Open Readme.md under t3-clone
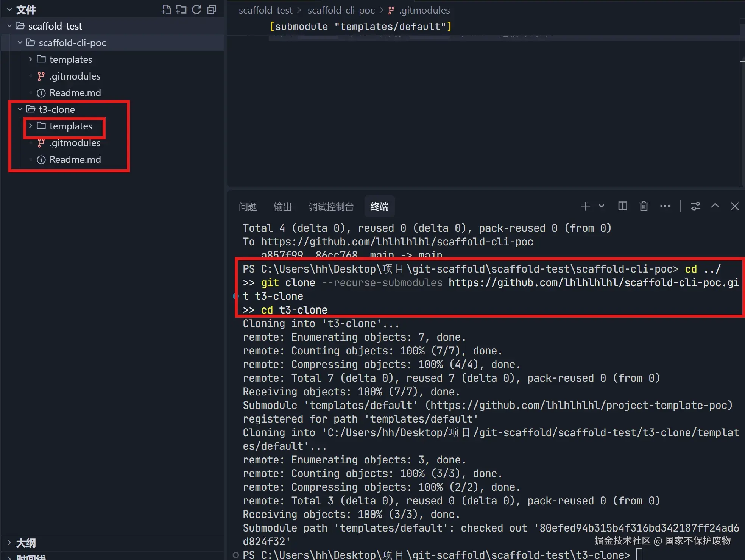 click(x=75, y=159)
